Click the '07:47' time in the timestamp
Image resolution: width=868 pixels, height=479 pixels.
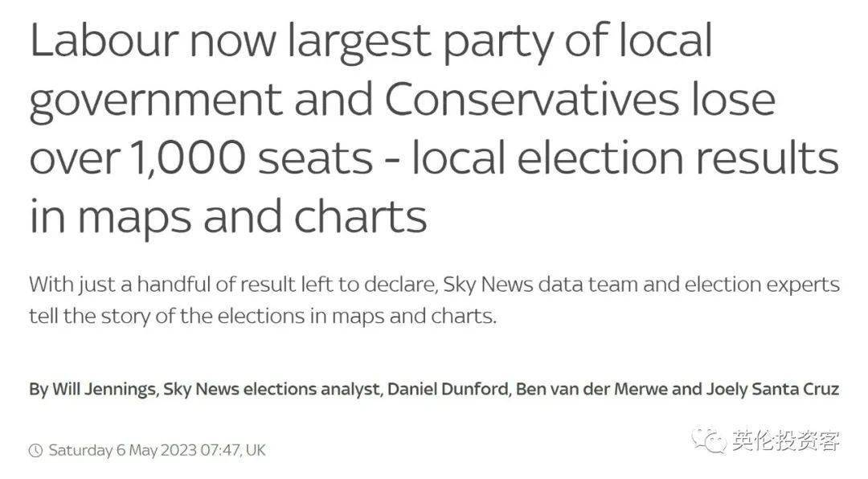click(219, 450)
